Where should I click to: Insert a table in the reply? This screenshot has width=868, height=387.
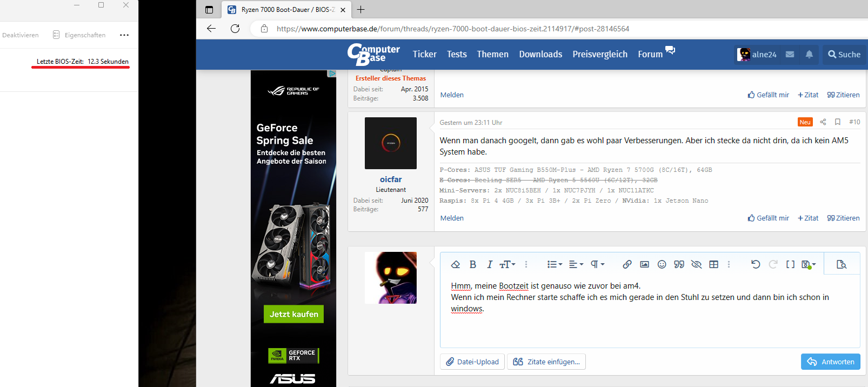(714, 264)
